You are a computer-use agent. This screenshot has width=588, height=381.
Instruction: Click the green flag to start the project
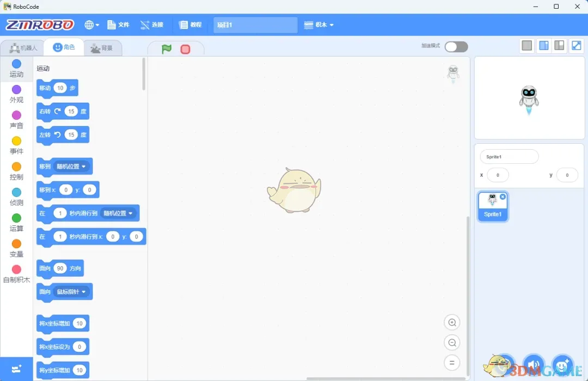[166, 49]
